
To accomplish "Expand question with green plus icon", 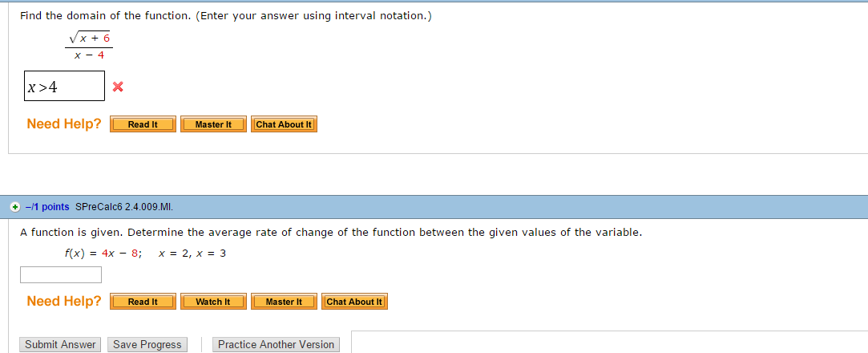I will coord(15,207).
